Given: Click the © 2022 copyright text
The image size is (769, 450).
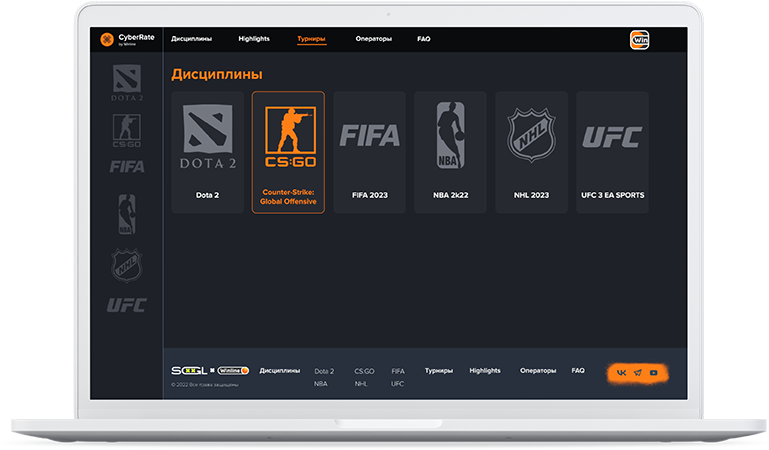Looking at the screenshot, I should (x=205, y=385).
